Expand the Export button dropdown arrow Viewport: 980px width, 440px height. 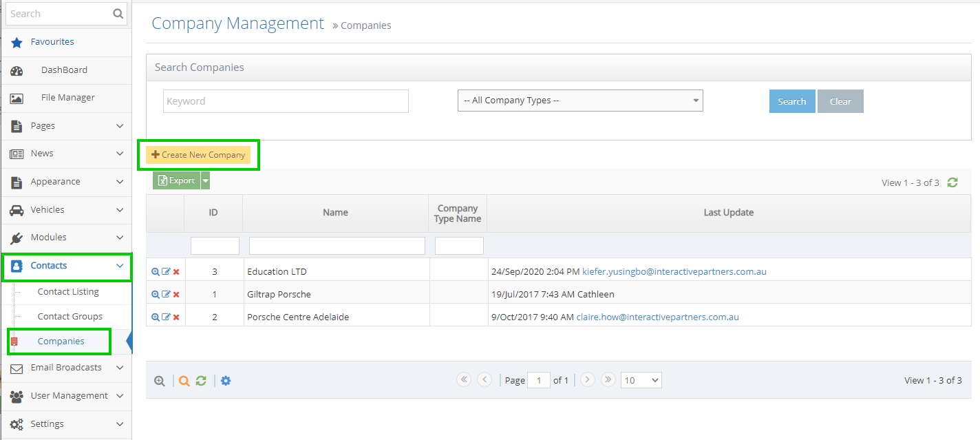tap(204, 180)
